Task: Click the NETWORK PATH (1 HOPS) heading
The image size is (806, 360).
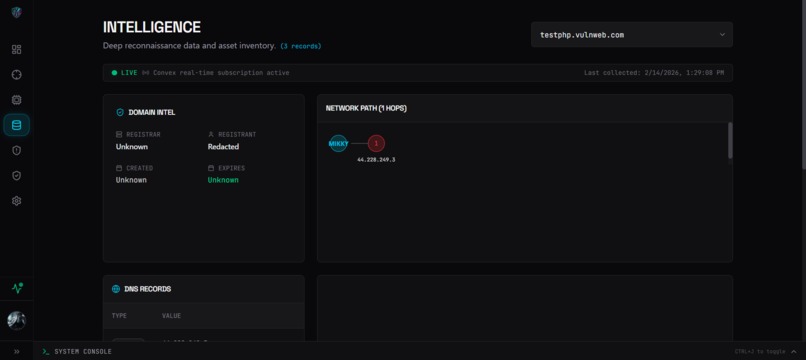Action: point(366,109)
